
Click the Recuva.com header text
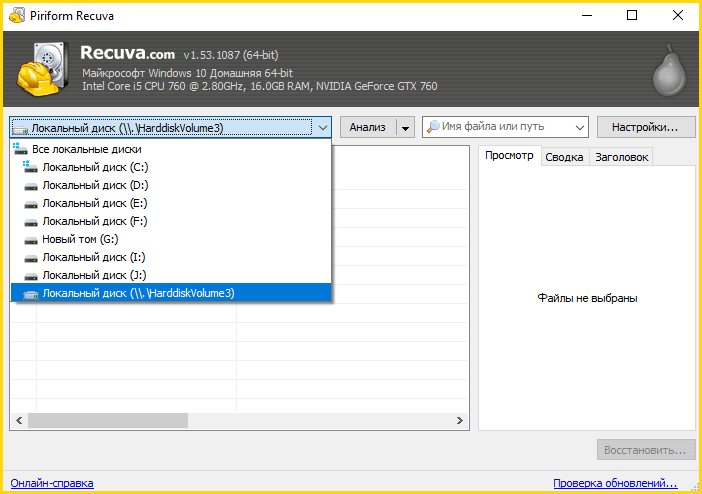[x=127, y=53]
